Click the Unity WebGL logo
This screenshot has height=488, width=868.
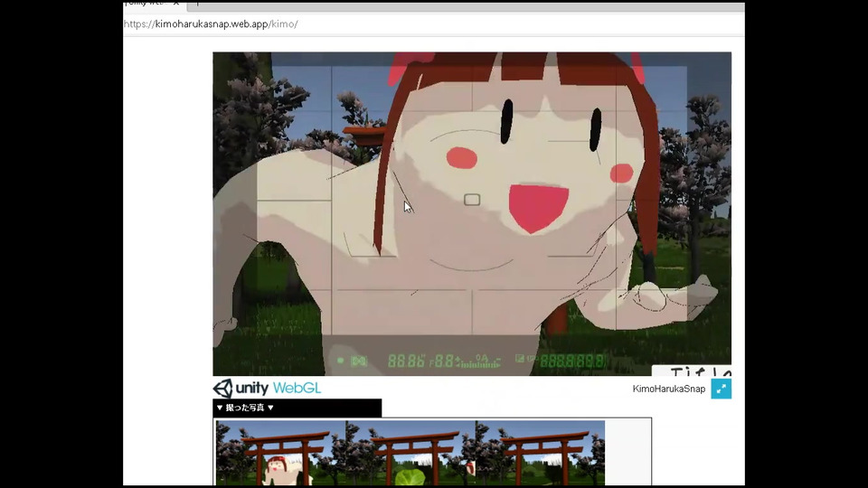click(267, 389)
